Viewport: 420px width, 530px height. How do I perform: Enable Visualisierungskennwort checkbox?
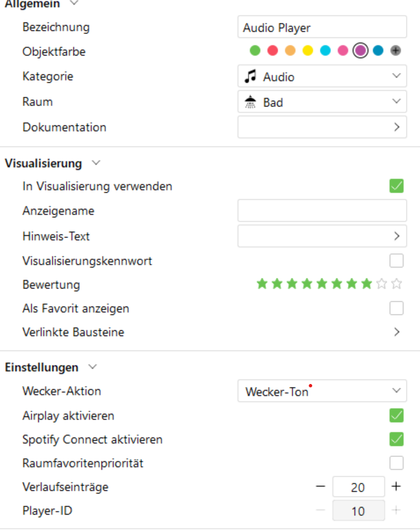pos(397,260)
